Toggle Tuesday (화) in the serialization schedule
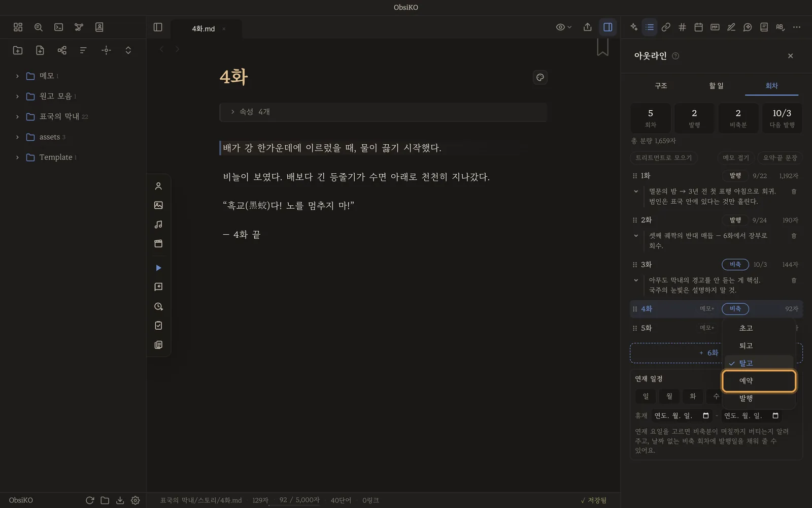The height and width of the screenshot is (508, 812). point(692,396)
